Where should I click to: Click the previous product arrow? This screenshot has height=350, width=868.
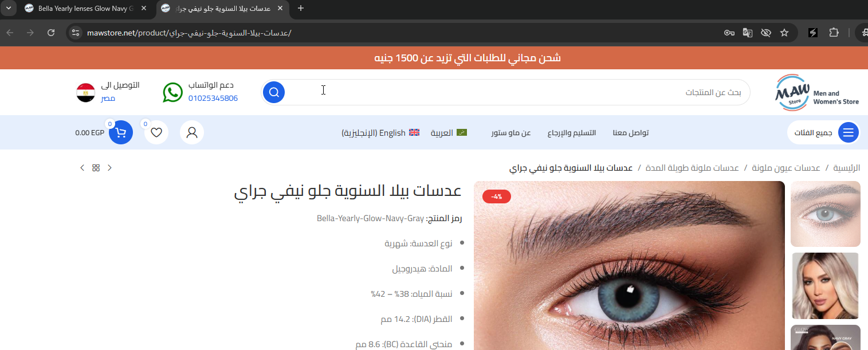coord(82,168)
